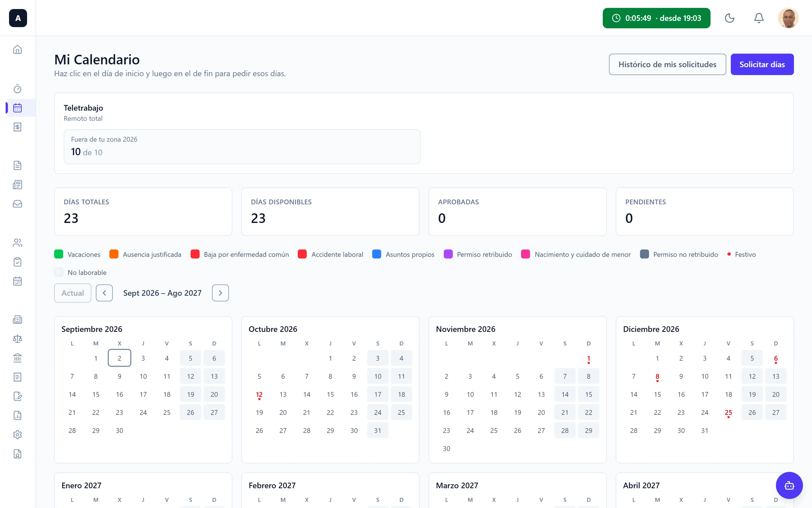
Task: Open the settings gear icon in the sidebar
Action: [17, 435]
